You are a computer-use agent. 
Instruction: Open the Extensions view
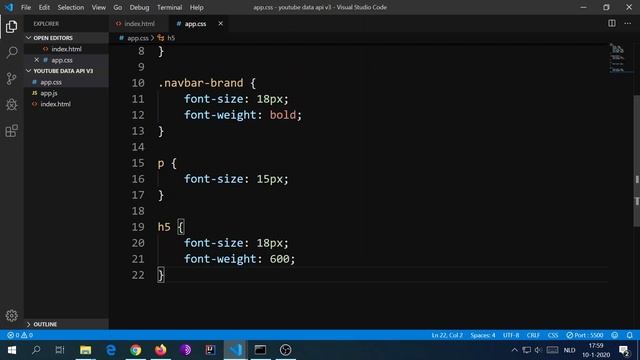tap(11, 131)
